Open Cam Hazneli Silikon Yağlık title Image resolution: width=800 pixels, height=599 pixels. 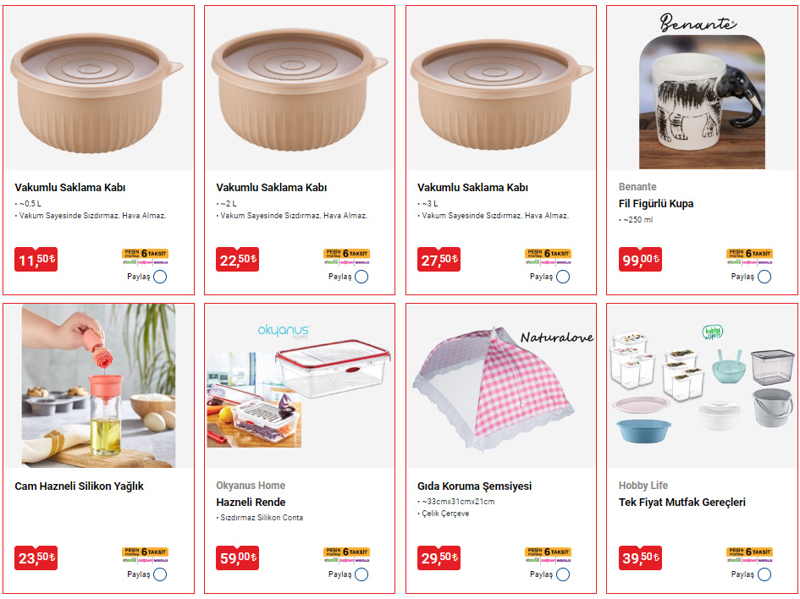(79, 486)
